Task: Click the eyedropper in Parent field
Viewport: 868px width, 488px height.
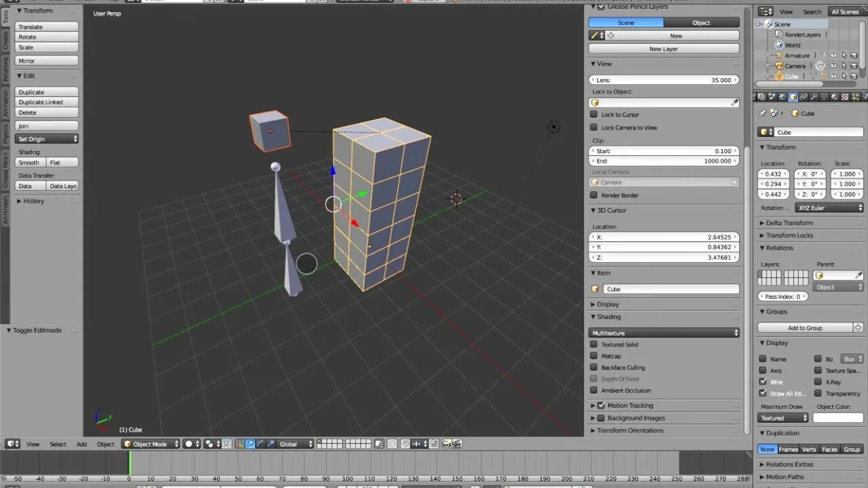Action: 859,275
